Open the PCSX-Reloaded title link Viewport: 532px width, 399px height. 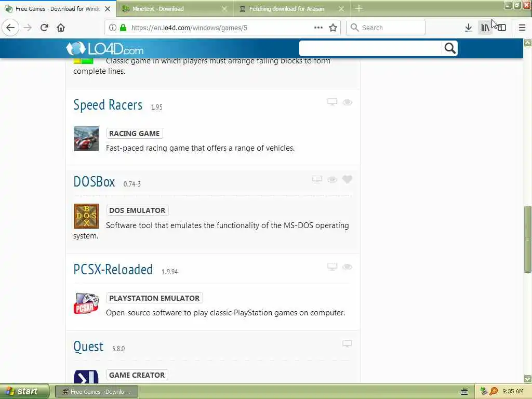pyautogui.click(x=113, y=270)
